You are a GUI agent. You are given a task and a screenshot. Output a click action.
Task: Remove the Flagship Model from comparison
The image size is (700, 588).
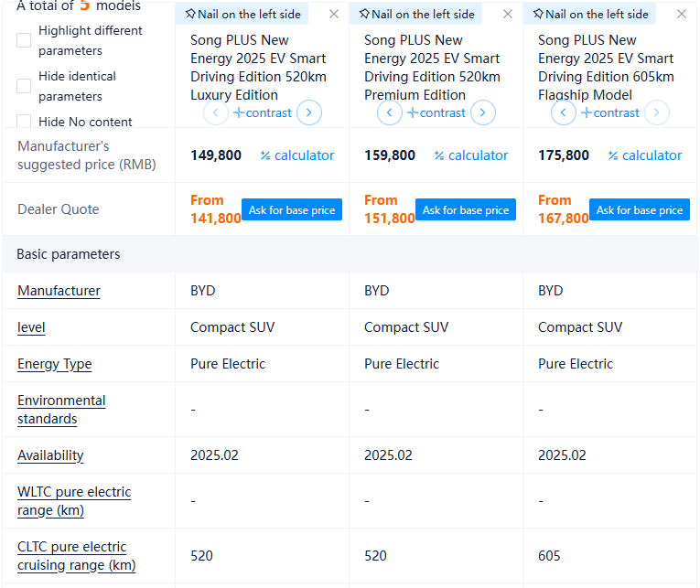pyautogui.click(x=682, y=14)
